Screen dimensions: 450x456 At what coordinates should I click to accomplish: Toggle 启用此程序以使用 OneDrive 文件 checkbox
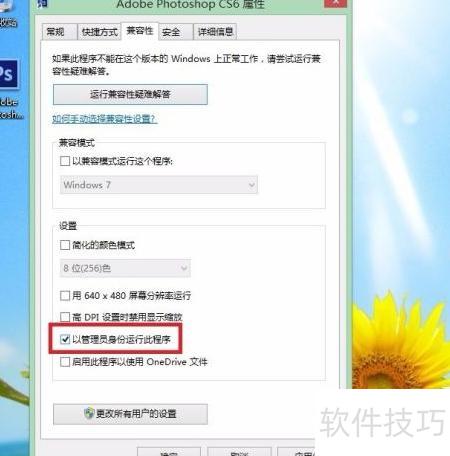point(65,362)
